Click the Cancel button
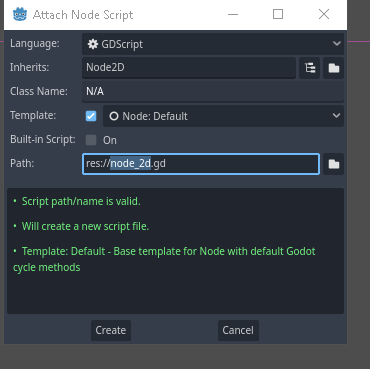The width and height of the screenshot is (370, 369). coord(238,330)
